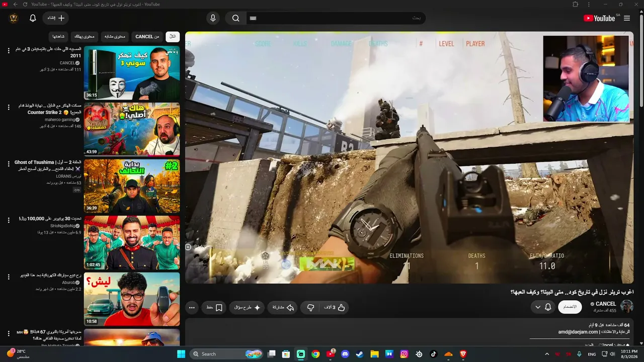Screen dimensions: 644x362
Task: Open Ghost of Tsushima video title
Action: click(x=48, y=165)
